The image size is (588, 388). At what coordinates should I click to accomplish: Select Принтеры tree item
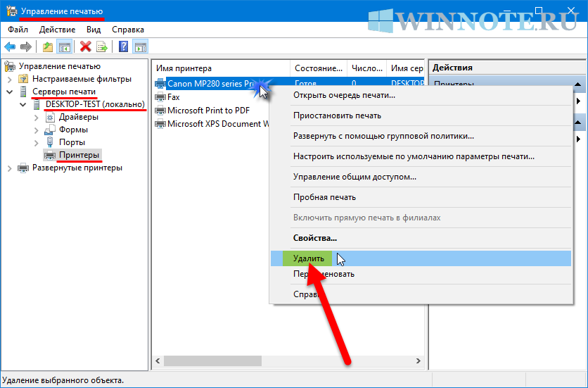[79, 155]
